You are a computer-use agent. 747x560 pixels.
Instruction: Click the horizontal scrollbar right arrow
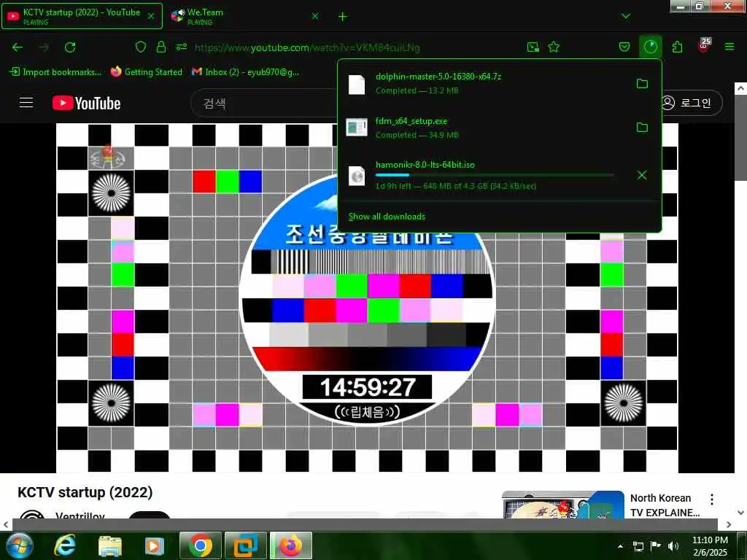[x=729, y=525]
